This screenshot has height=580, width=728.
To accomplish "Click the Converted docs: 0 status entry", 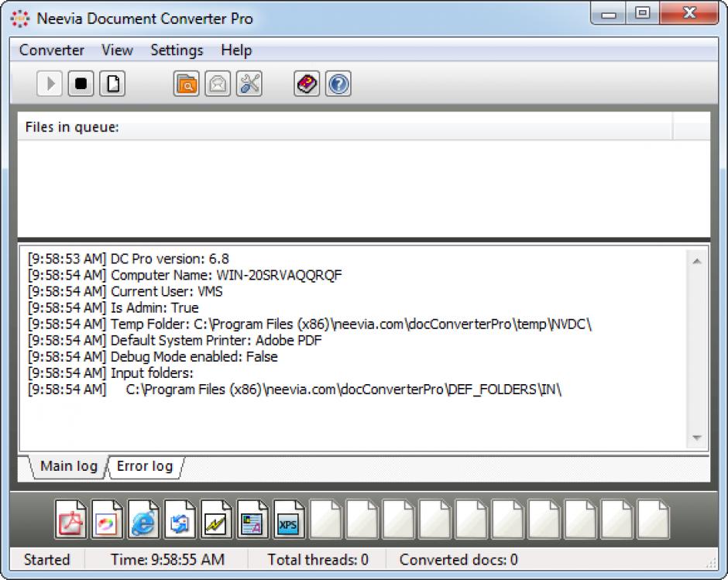I will (x=458, y=560).
